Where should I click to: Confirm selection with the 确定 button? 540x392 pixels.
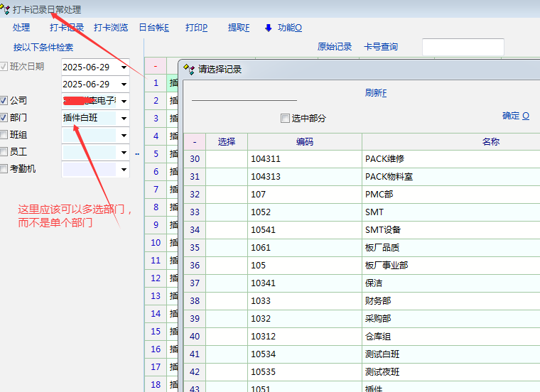tap(515, 116)
